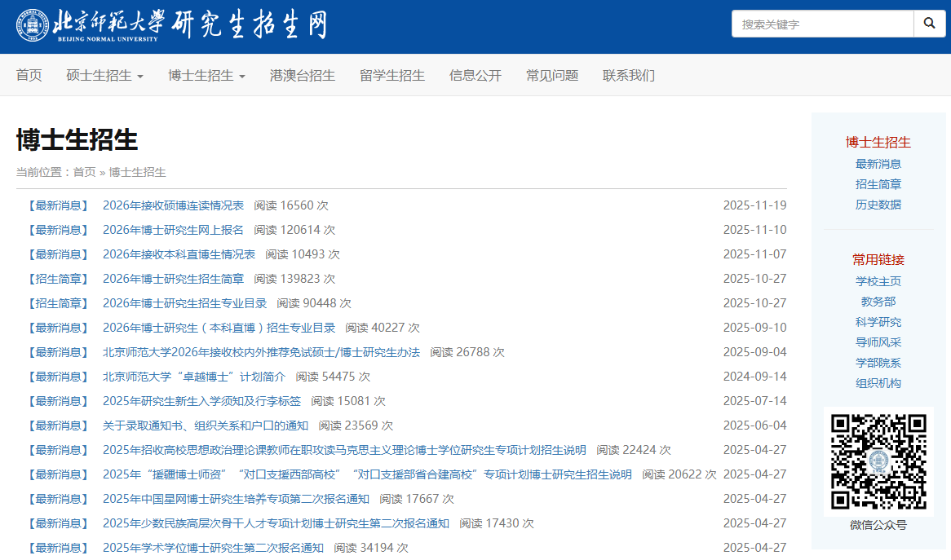Open 历史数据 in the right sidebar
The width and height of the screenshot is (951, 560).
point(878,205)
